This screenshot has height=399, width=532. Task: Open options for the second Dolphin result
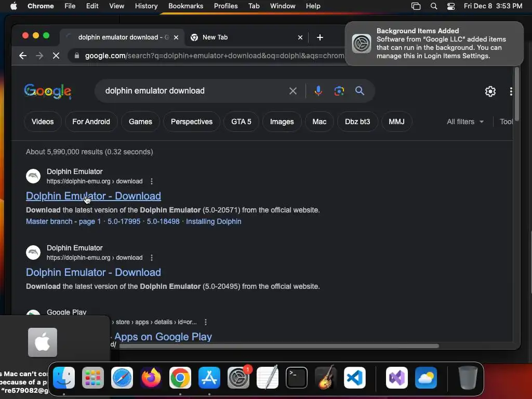click(152, 258)
